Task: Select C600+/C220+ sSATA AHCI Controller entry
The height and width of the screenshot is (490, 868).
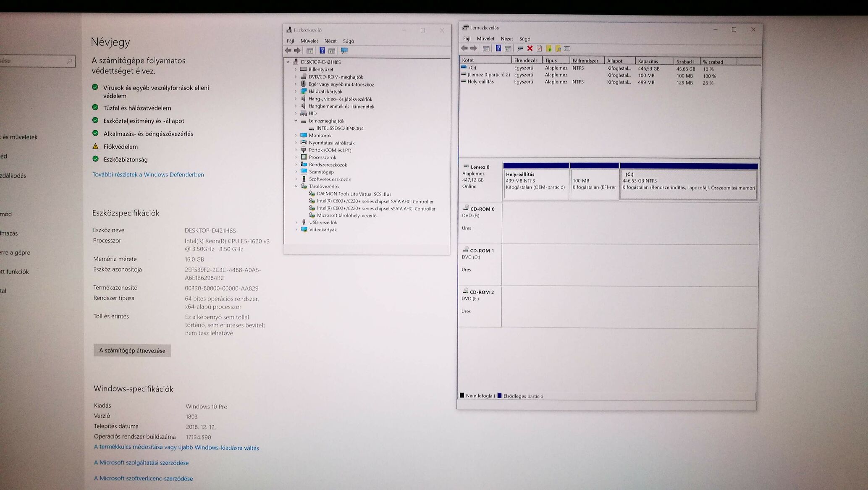Action: click(x=376, y=209)
